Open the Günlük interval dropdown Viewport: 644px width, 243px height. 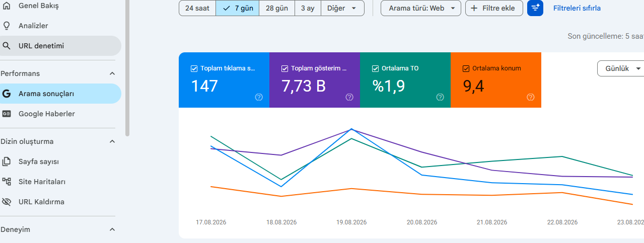click(x=621, y=68)
